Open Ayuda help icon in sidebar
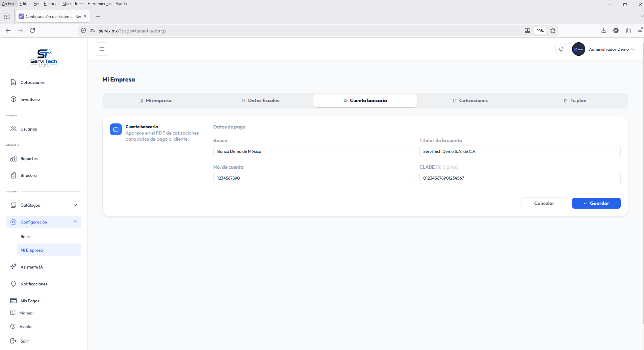 (13, 326)
